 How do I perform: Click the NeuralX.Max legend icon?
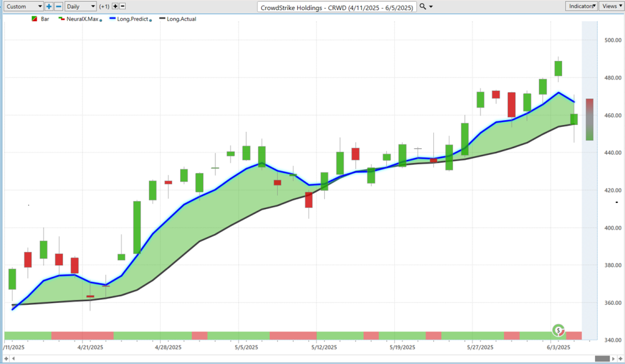click(x=62, y=19)
